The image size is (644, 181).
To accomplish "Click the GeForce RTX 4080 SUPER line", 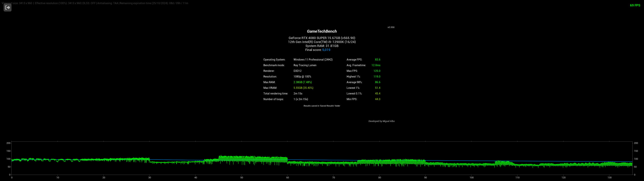I will 322,38.
